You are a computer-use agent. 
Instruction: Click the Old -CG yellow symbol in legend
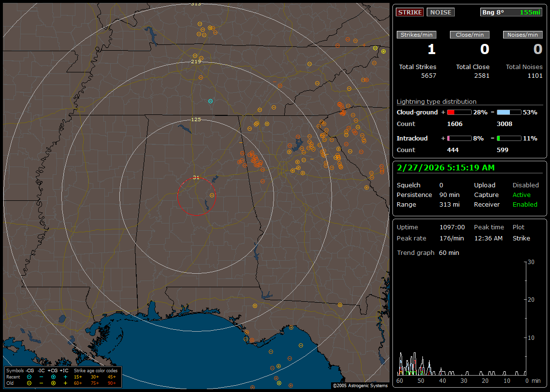tap(29, 383)
